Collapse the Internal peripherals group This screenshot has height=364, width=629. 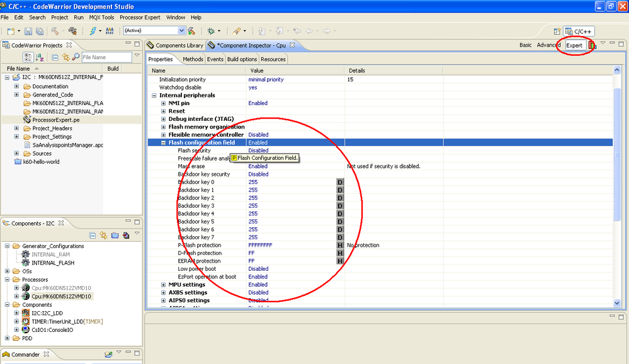[154, 96]
